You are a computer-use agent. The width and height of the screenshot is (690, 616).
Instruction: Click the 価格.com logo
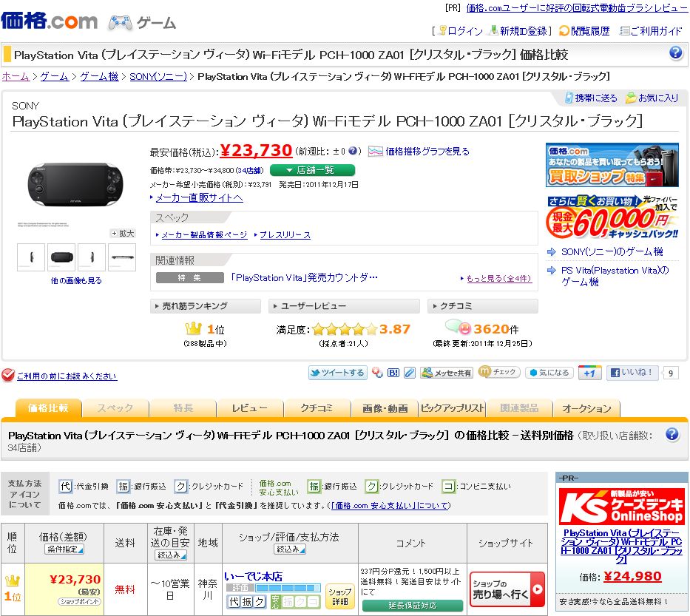pos(49,20)
